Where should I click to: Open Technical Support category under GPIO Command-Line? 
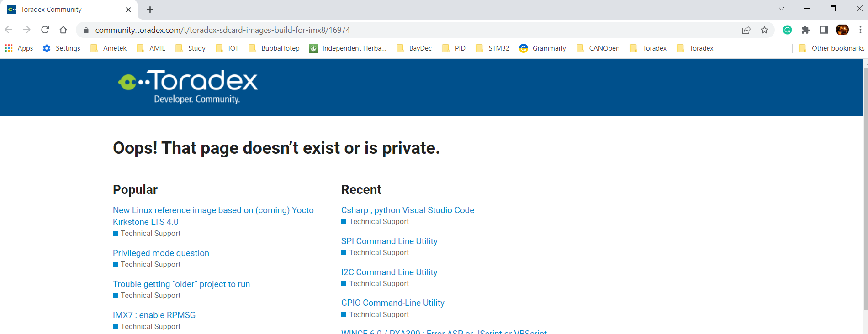375,315
